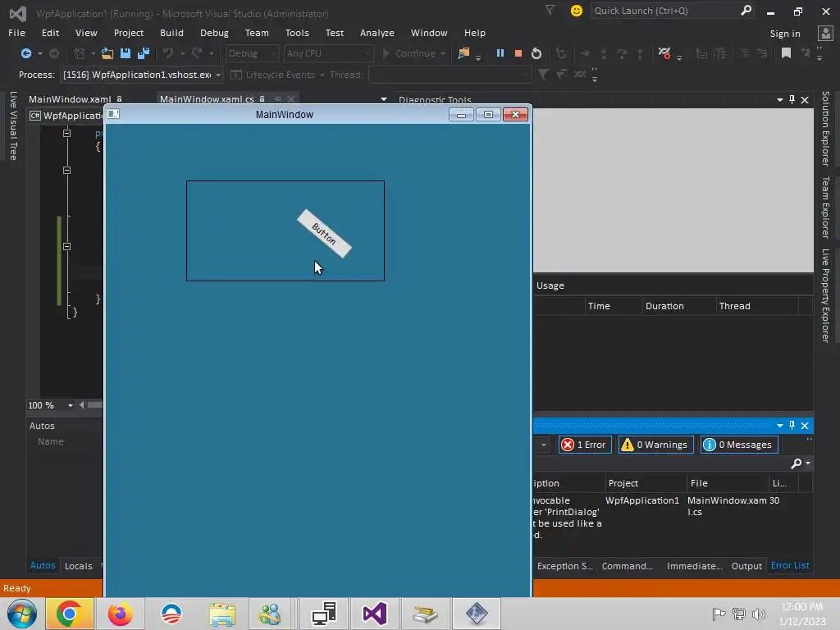Close the Diagnostic Tools panel

pyautogui.click(x=805, y=99)
